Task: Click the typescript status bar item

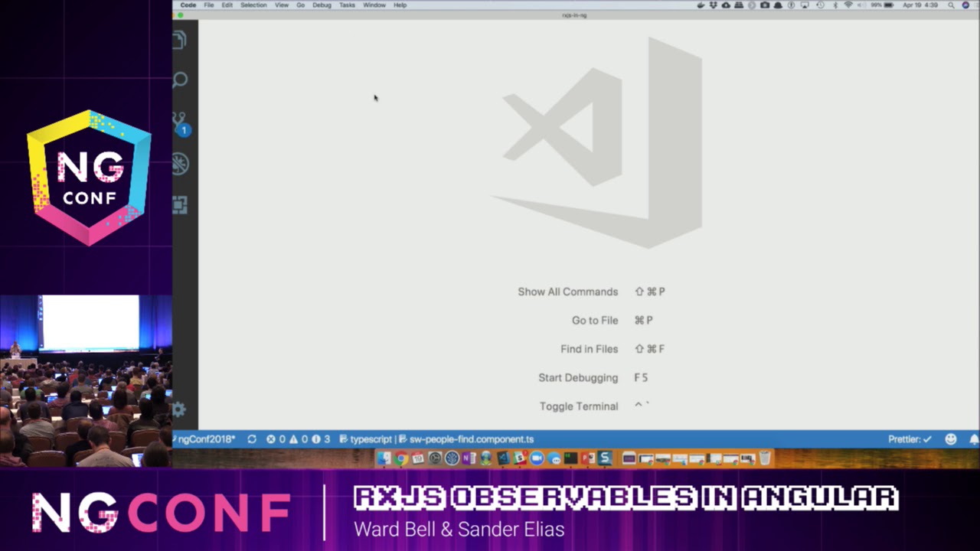Action: pyautogui.click(x=365, y=439)
